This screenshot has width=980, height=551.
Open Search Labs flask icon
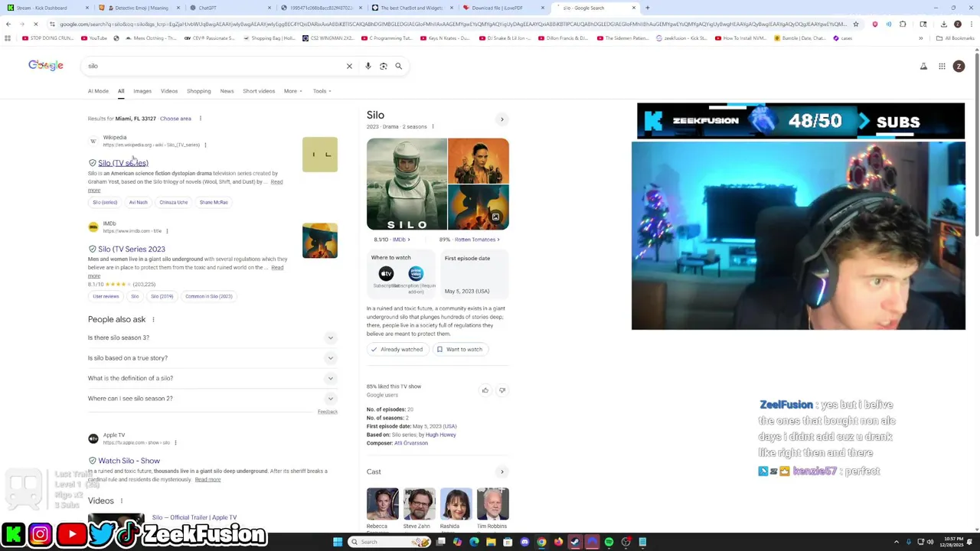point(923,66)
